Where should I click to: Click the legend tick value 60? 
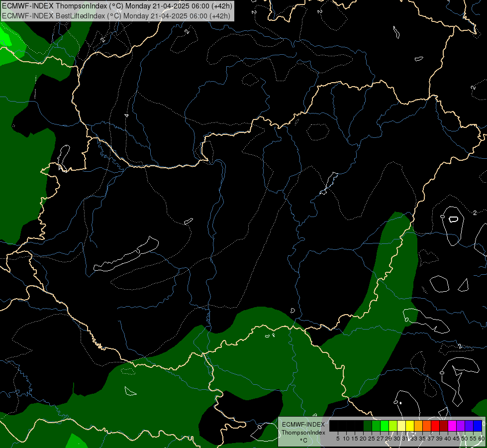click(481, 439)
